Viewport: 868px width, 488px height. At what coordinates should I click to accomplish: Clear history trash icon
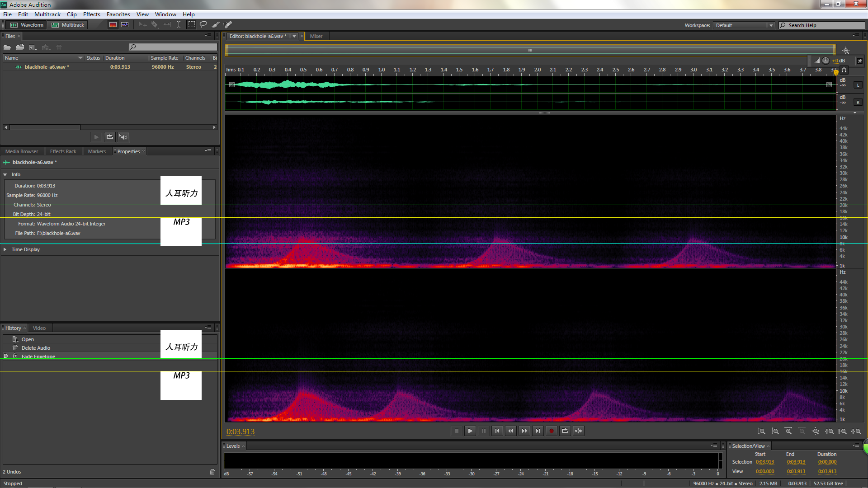[x=212, y=472]
